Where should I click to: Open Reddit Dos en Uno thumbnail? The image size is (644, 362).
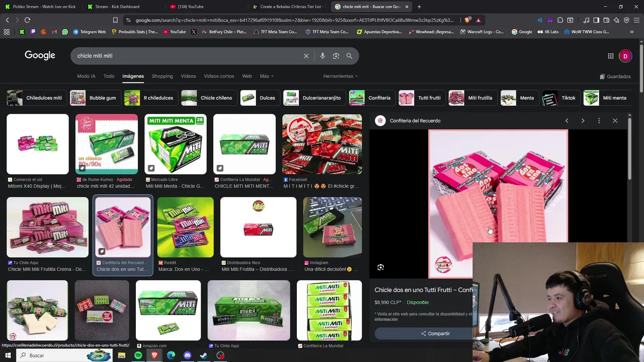pos(185,227)
